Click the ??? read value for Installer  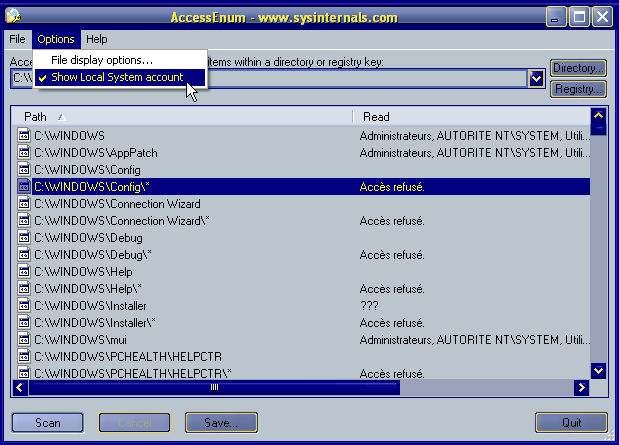pyautogui.click(x=369, y=306)
